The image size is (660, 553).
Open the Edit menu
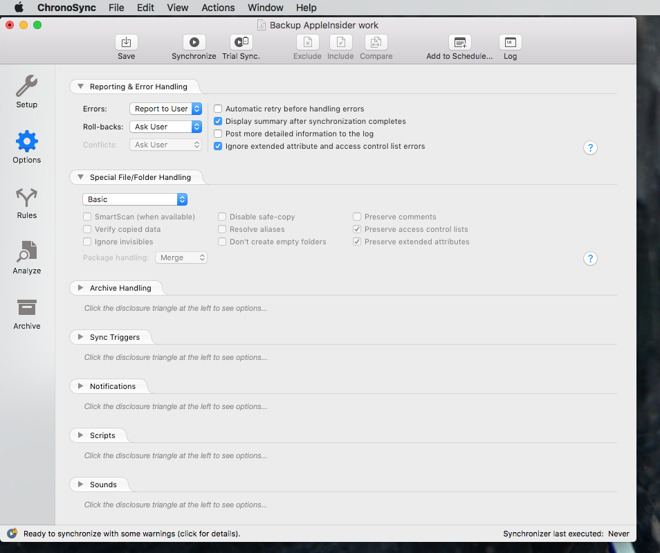tap(145, 8)
